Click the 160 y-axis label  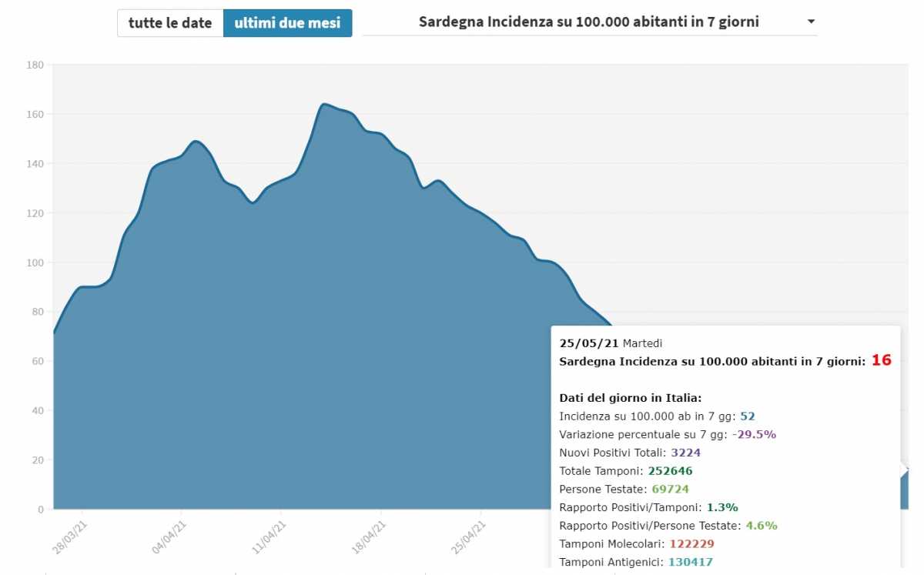pyautogui.click(x=35, y=114)
